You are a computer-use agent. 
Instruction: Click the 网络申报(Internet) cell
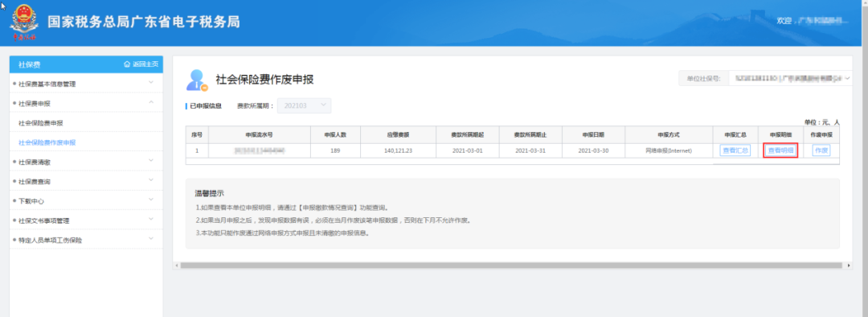point(669,150)
